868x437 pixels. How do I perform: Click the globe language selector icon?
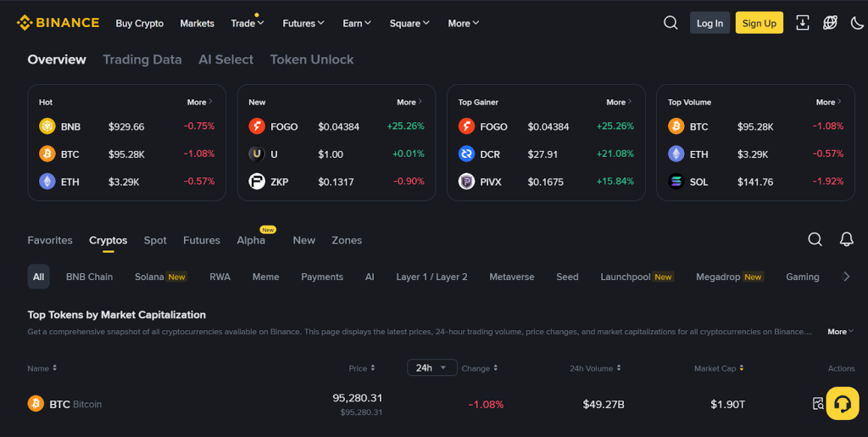[x=830, y=23]
